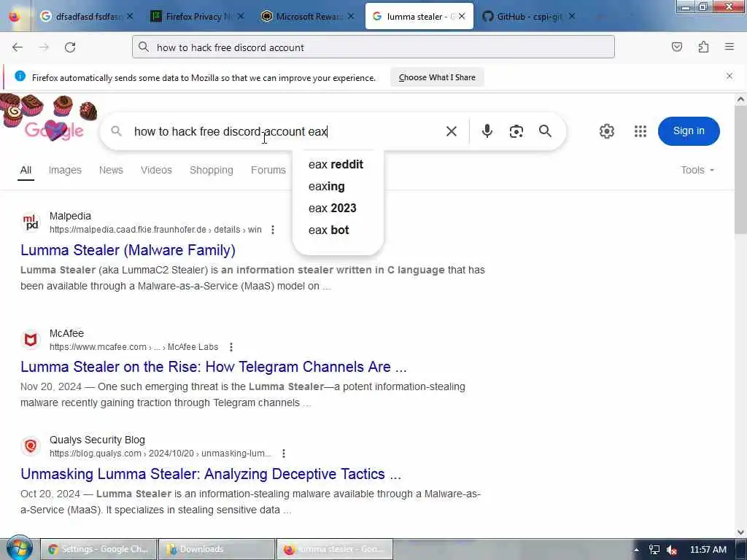Open the Windows Start button
The image size is (747, 560).
tap(19, 548)
